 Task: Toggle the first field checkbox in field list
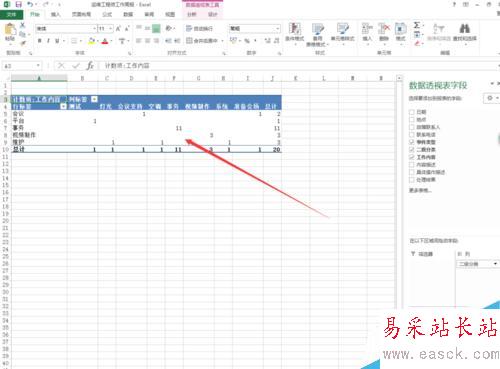[412, 112]
